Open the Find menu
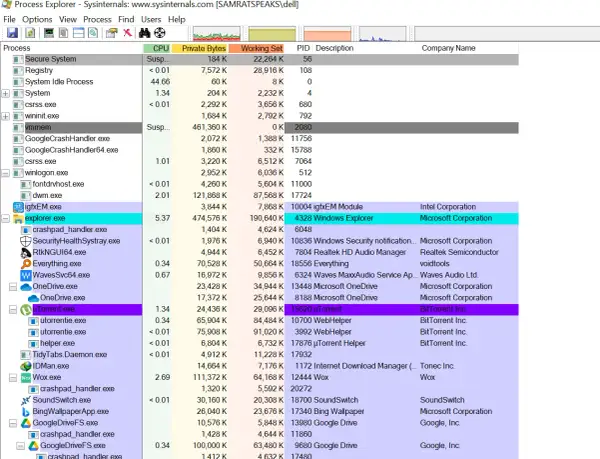Image resolution: width=600 pixels, height=459 pixels. (x=126, y=19)
